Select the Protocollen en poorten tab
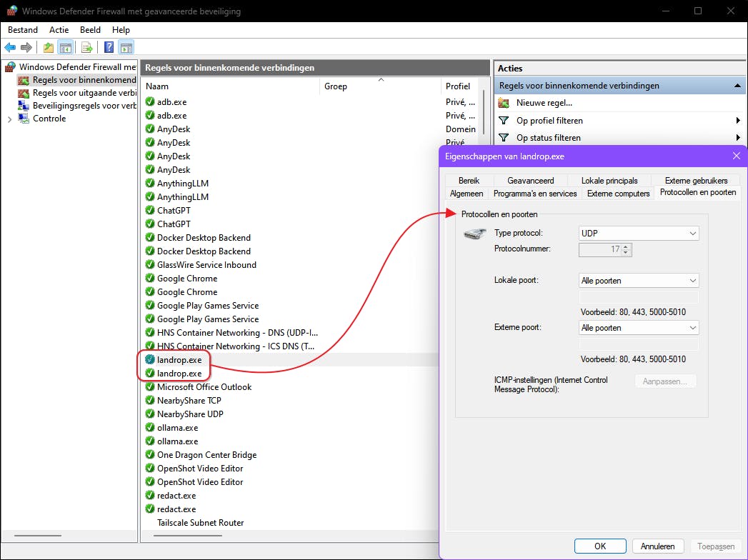The width and height of the screenshot is (748, 560). tap(698, 192)
